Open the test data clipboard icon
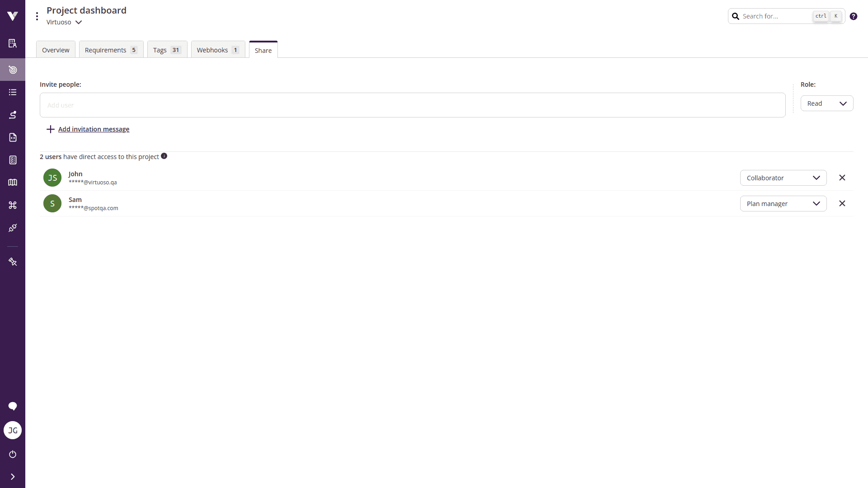868x488 pixels. pos(13,160)
